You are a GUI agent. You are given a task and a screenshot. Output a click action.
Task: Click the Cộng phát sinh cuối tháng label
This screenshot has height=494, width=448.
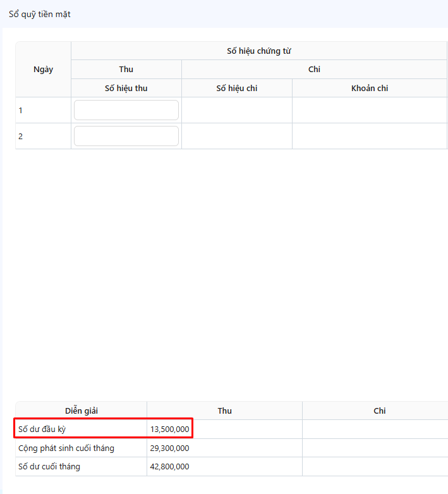coord(66,448)
